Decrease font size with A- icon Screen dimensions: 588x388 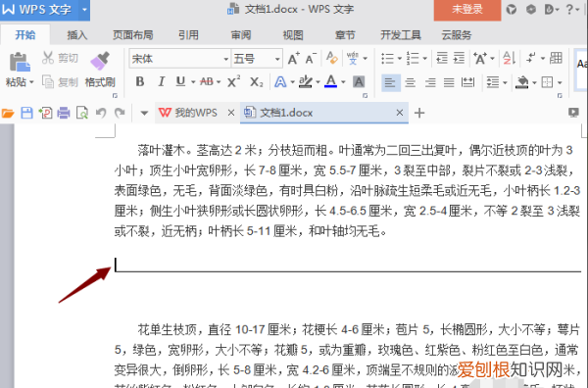(311, 59)
